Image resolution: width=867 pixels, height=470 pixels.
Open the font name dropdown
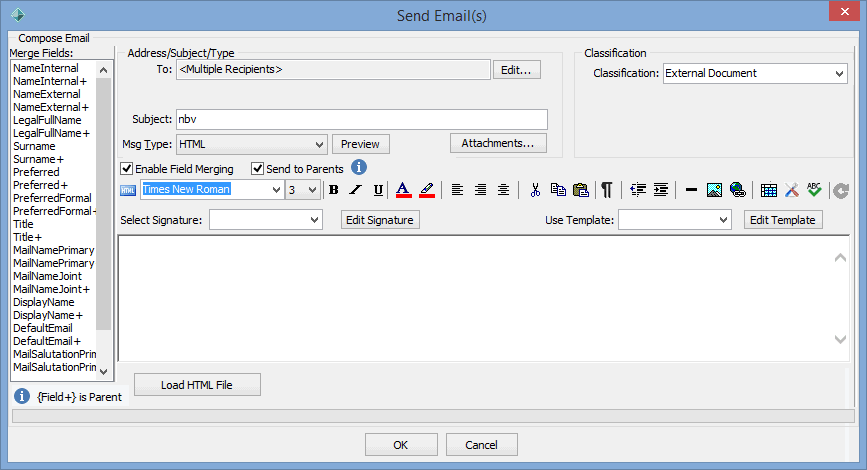point(276,190)
